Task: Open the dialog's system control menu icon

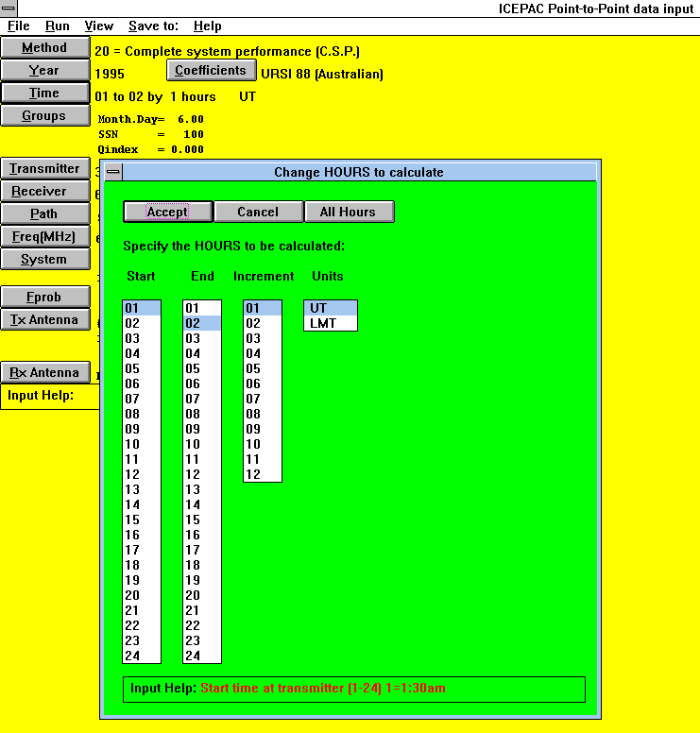Action: (113, 172)
